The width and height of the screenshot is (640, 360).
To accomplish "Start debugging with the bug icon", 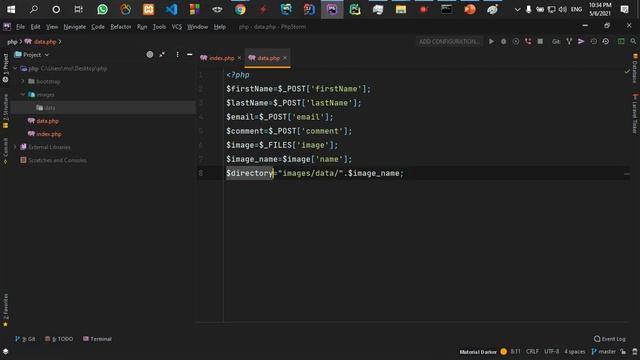I will (503, 41).
